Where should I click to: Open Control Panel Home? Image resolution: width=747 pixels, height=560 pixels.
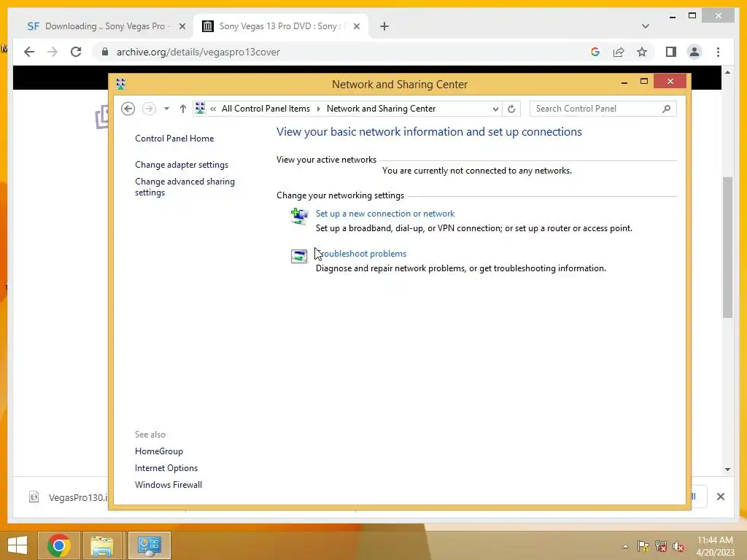coord(174,139)
